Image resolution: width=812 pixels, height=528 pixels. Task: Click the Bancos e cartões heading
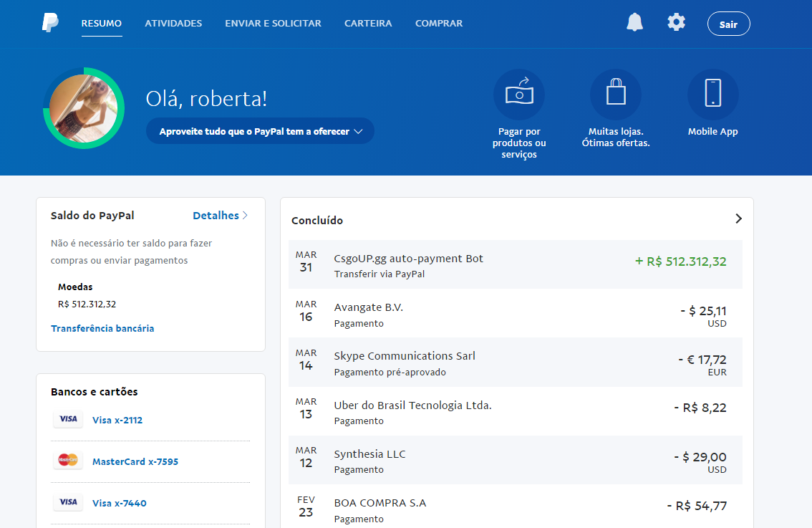pos(95,392)
